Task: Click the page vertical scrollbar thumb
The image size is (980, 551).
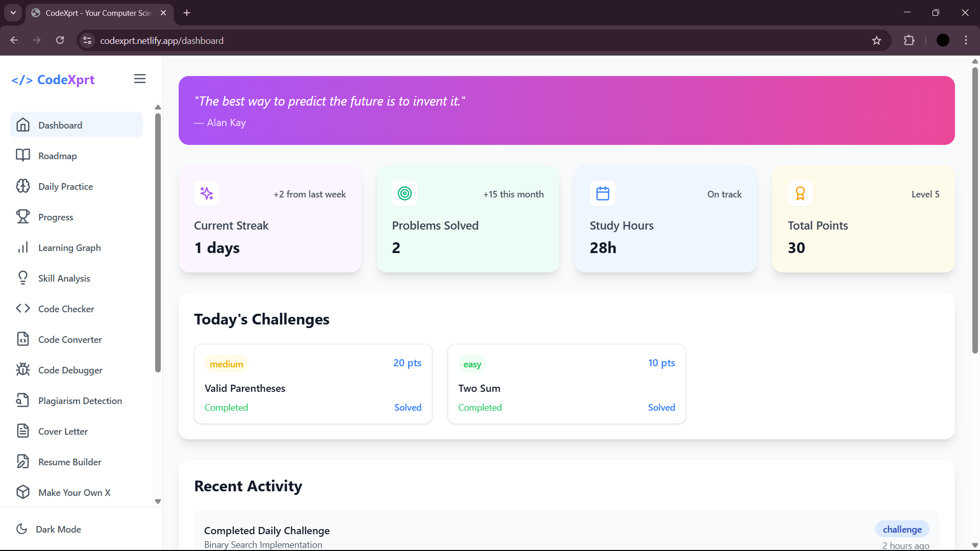Action: [975, 209]
